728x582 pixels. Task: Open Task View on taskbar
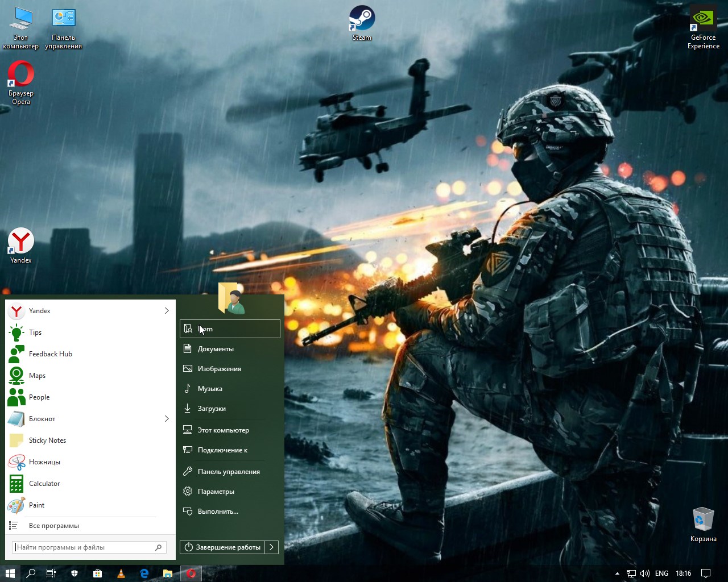[x=51, y=573]
